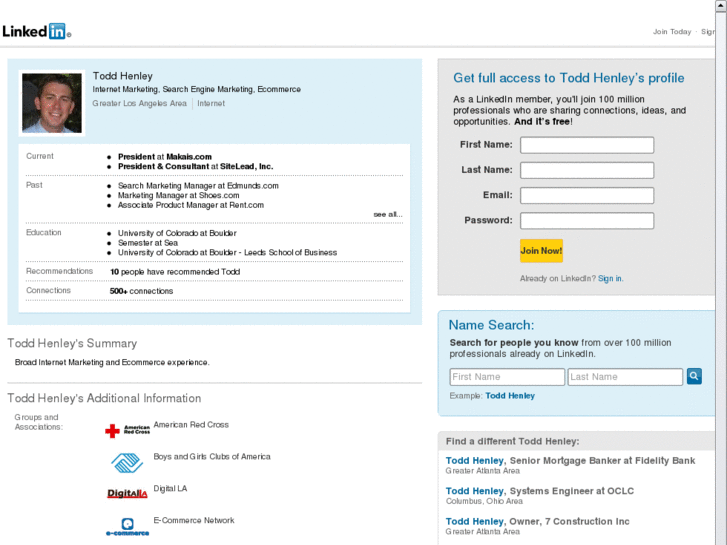This screenshot has width=727, height=545.
Task: Click the Todd Henley's Summary heading
Action: (x=72, y=343)
